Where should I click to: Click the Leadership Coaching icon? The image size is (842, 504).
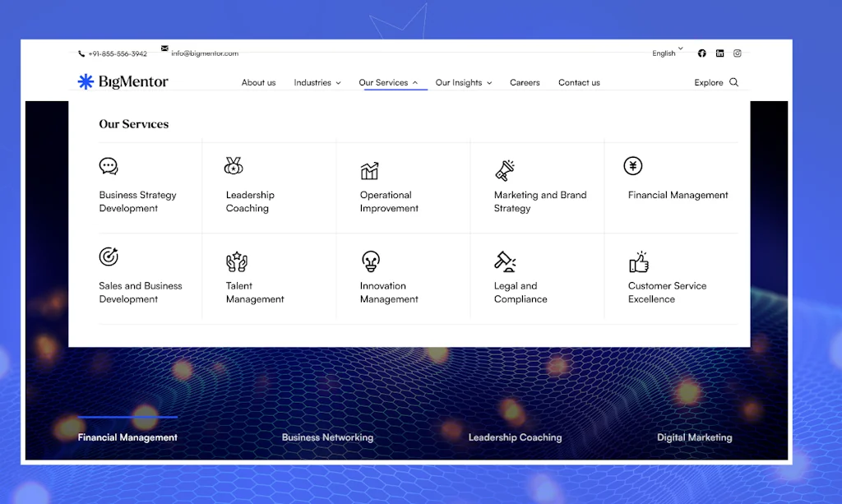234,167
